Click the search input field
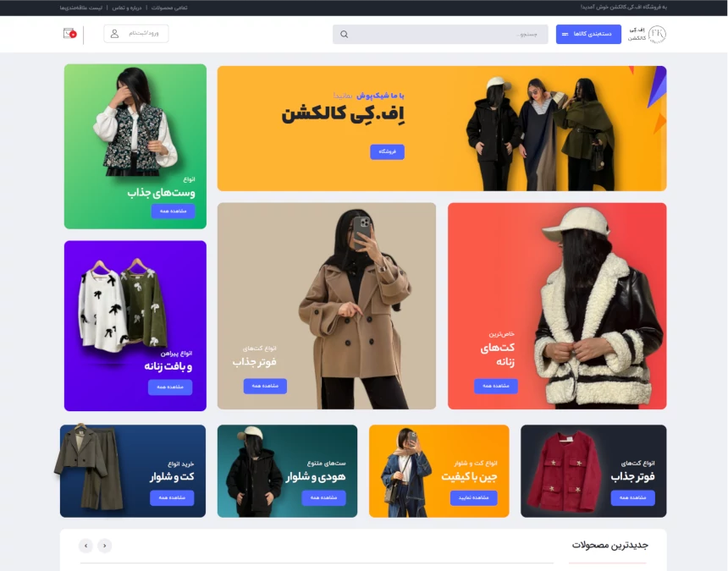728x571 pixels. coord(440,35)
